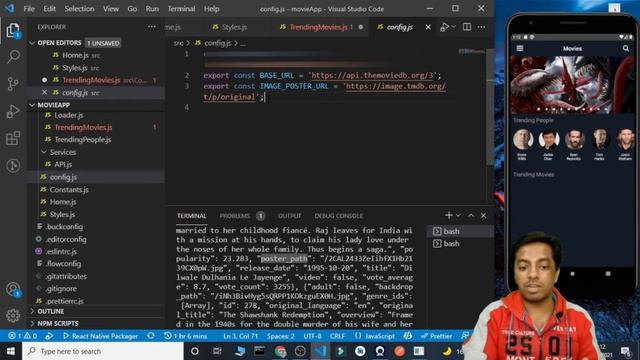The height and width of the screenshot is (360, 640).
Task: Change CRLF line ending setting
Action: click(x=337, y=336)
